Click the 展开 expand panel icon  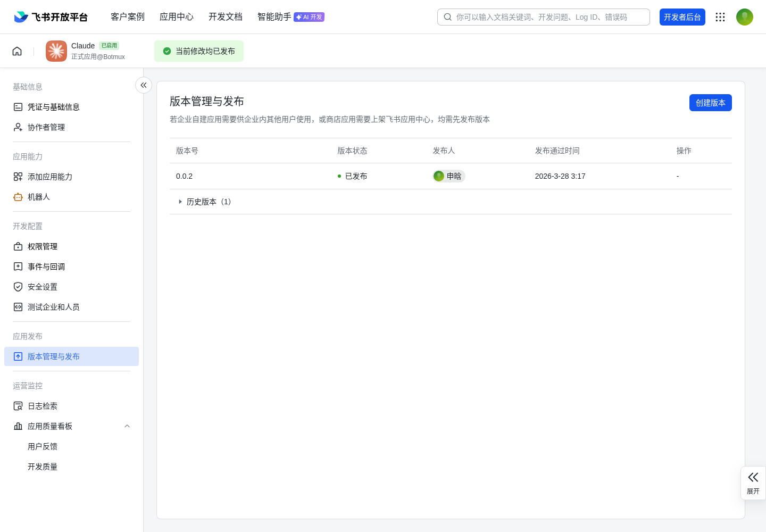[x=753, y=477]
